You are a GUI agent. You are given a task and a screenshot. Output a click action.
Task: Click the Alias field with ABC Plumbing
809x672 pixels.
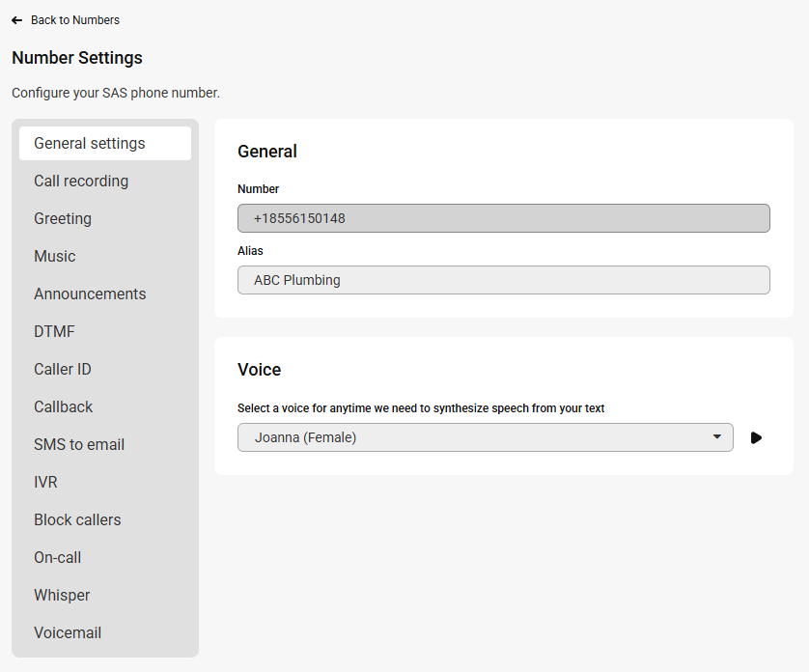pos(504,280)
